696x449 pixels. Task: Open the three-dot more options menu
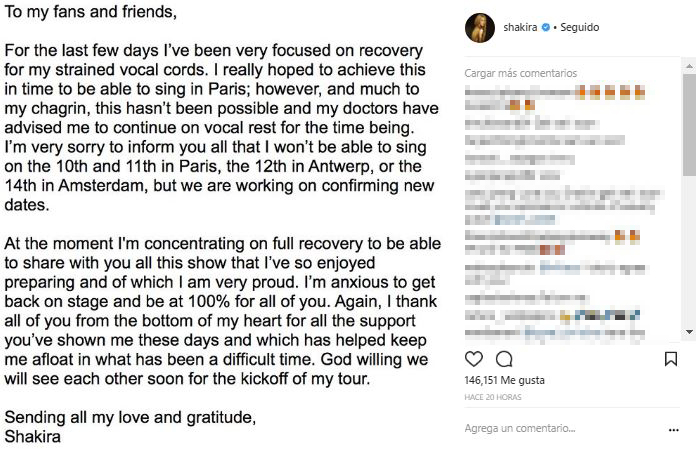click(x=672, y=429)
